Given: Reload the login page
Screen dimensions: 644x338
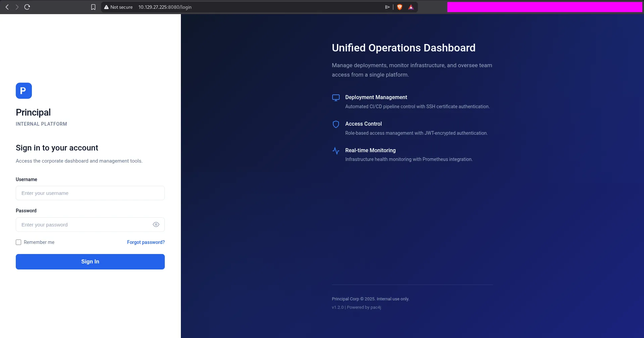Looking at the screenshot, I should (27, 7).
